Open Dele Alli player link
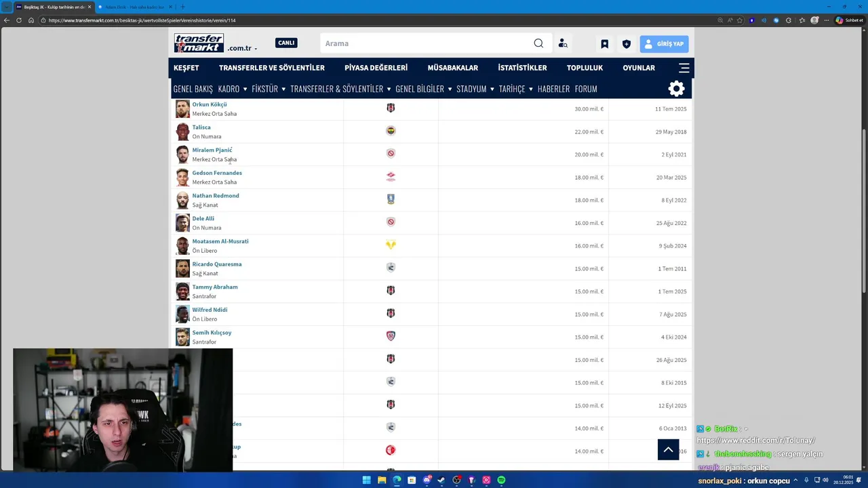Image resolution: width=868 pixels, height=488 pixels. (203, 218)
